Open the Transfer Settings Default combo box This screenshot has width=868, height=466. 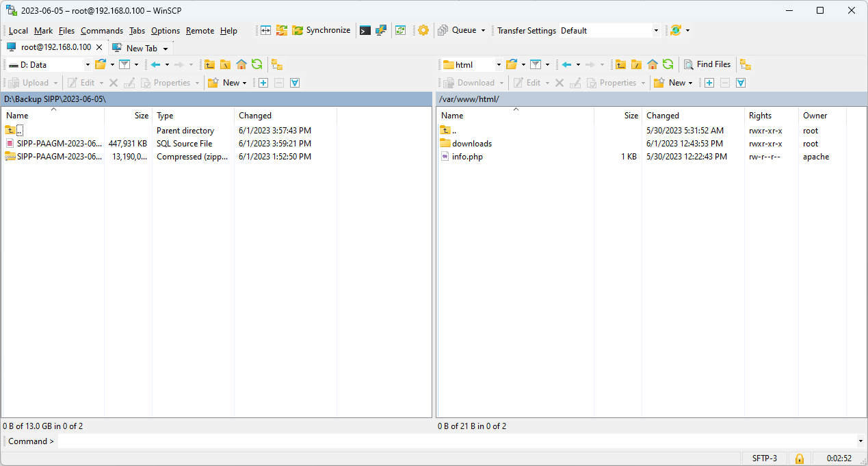(609, 30)
